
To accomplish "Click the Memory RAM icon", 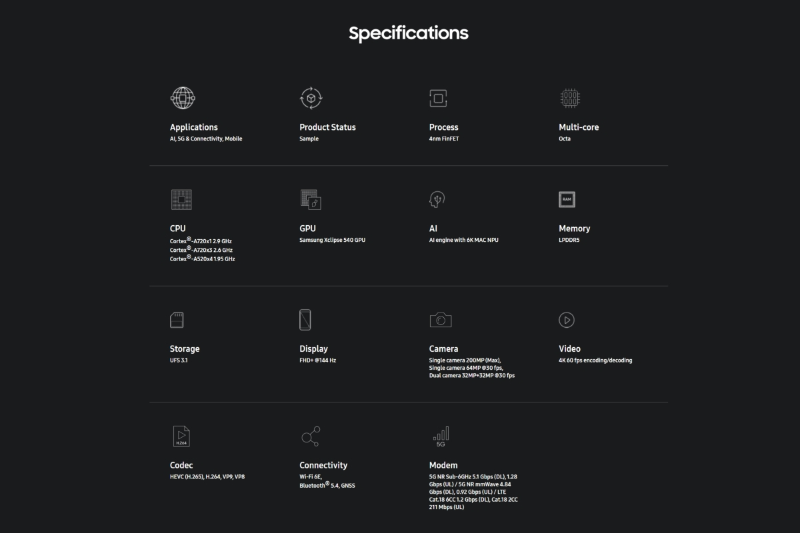I will coord(567,199).
